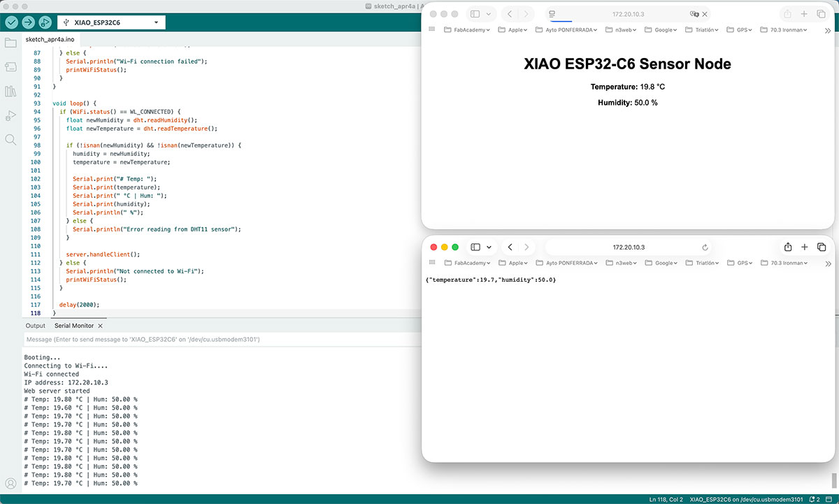Viewport: 839px width, 504px height.
Task: Show more bookmarks chevrons in top Safari window
Action: click(x=828, y=30)
